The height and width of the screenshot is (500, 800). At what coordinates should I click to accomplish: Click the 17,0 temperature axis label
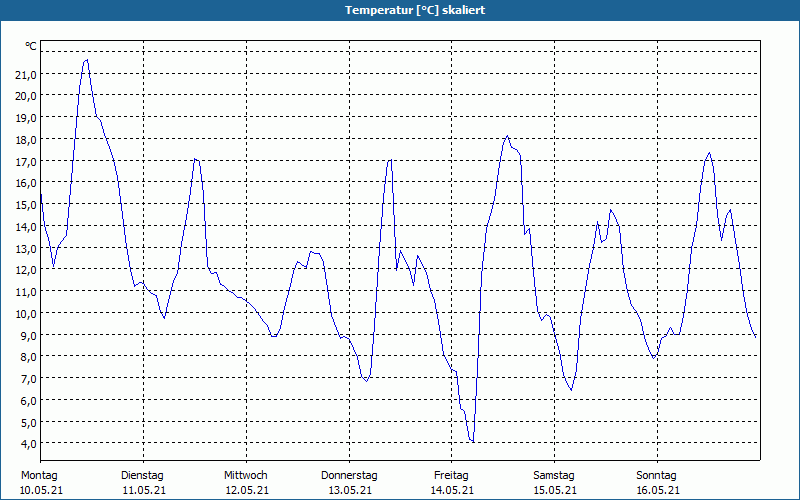[x=26, y=162]
